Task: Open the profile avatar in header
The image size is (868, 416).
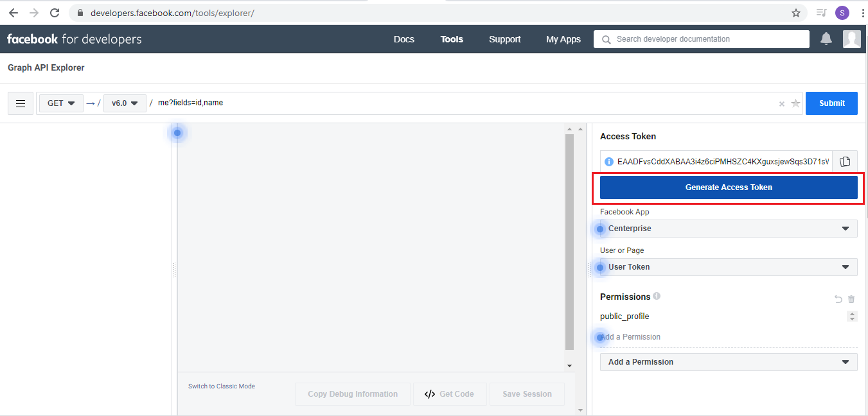Action: click(851, 39)
